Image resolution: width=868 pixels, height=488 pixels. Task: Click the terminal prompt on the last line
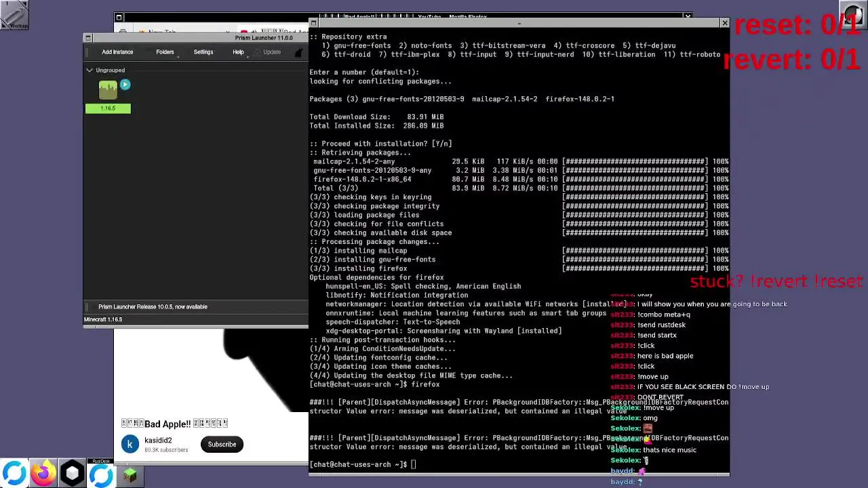tap(363, 464)
